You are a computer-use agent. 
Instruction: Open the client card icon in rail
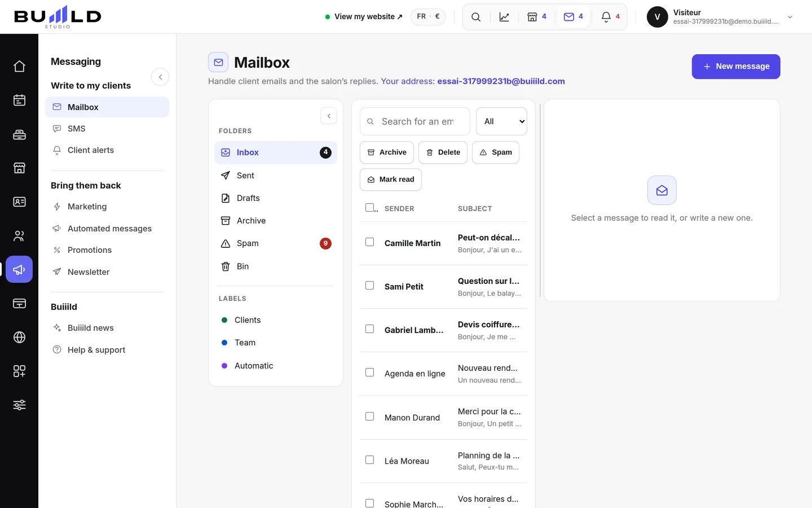(x=19, y=202)
